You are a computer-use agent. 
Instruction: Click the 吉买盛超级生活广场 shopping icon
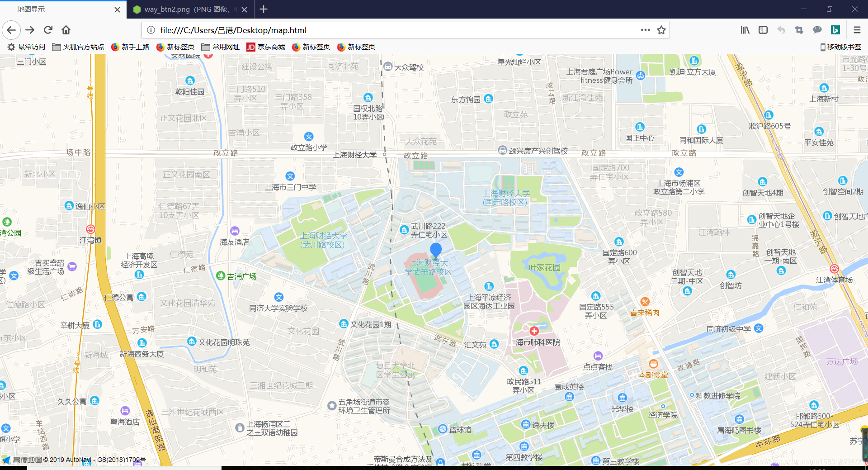[72, 266]
